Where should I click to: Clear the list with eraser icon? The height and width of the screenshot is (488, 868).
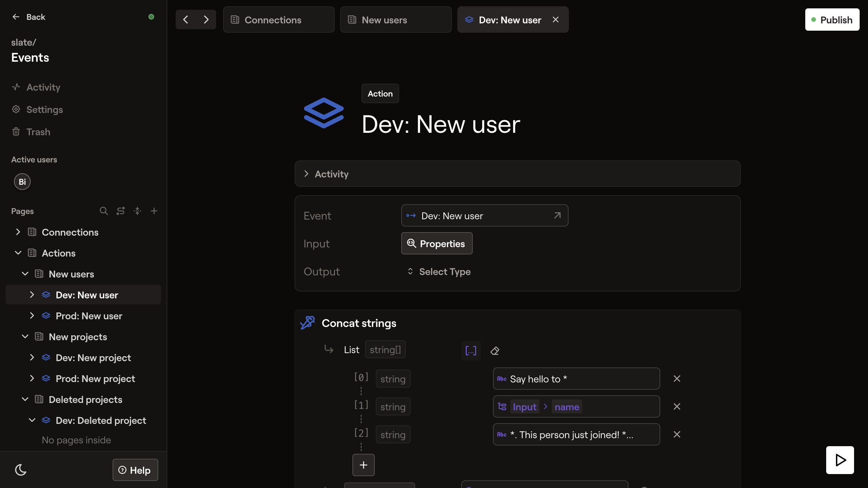pos(495,351)
